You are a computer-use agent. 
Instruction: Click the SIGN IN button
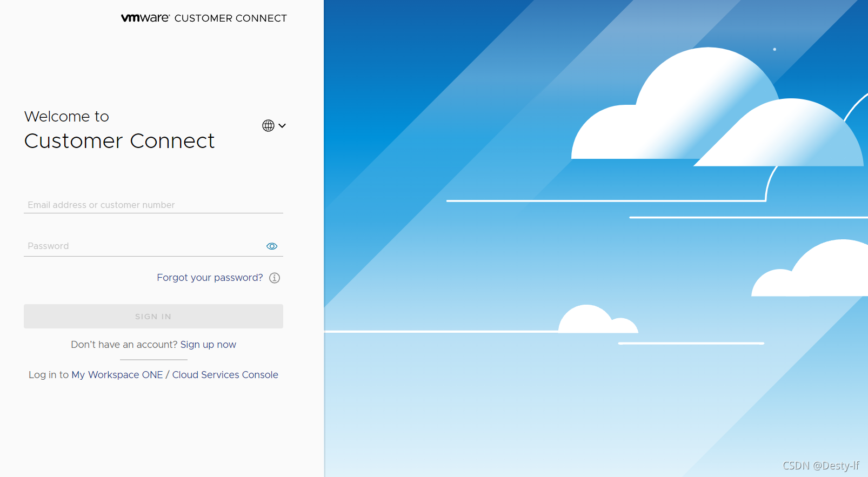153,317
